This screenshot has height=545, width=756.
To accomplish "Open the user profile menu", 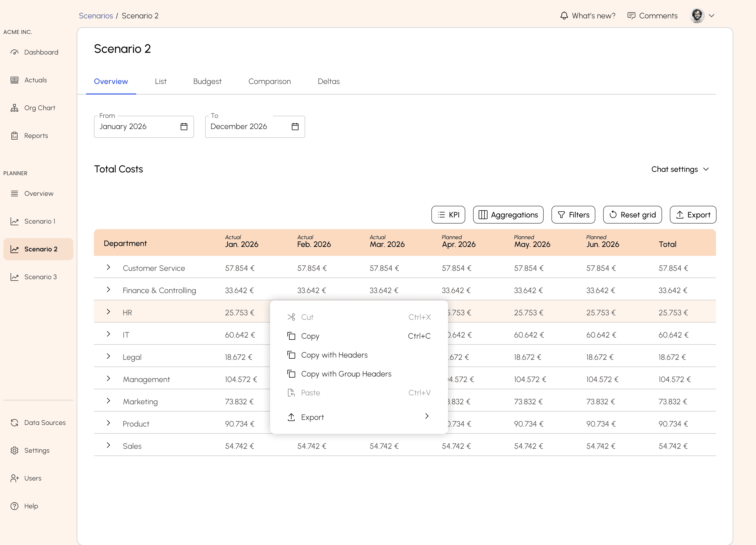I will (702, 15).
